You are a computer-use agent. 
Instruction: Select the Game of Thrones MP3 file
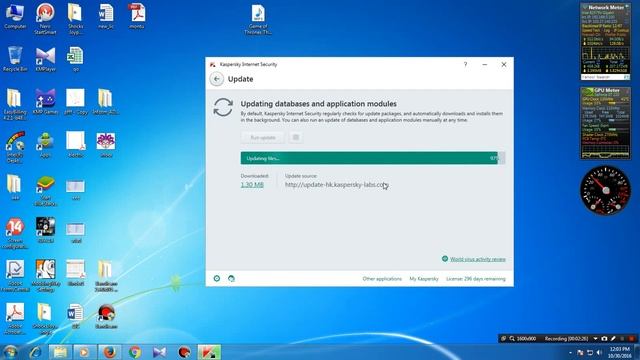258,20
